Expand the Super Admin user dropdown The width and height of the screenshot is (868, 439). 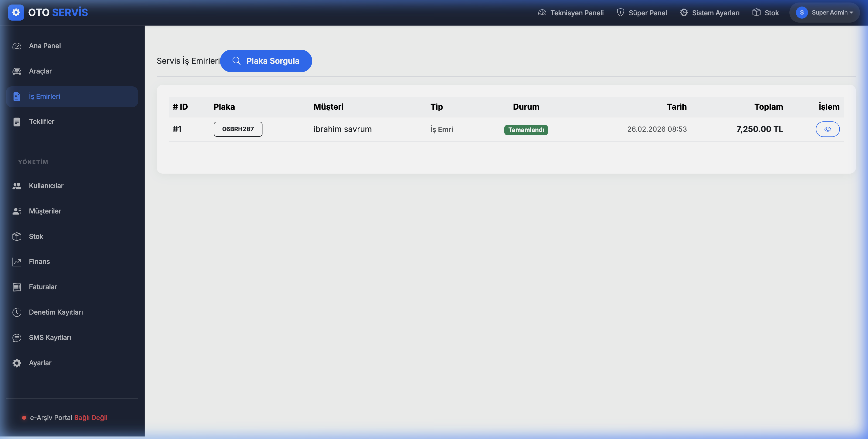824,13
